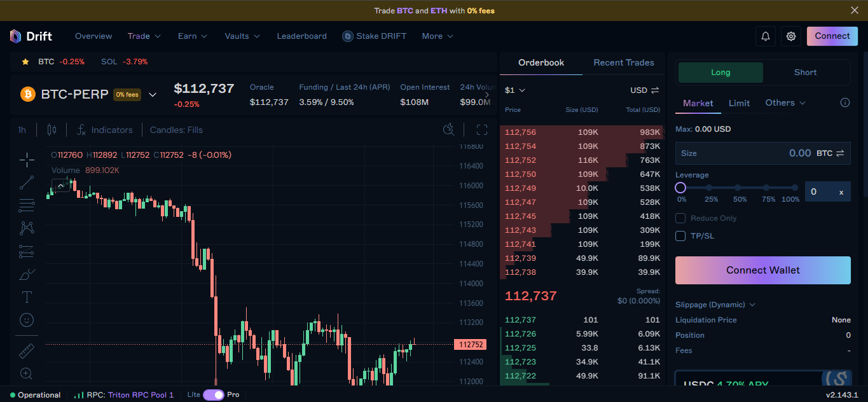
Task: Set leverage slider to 50% mark
Action: coord(738,188)
